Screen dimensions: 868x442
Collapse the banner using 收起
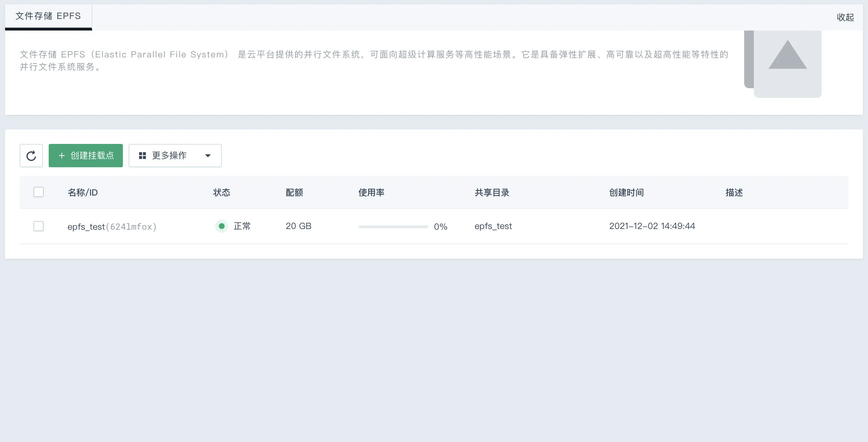[845, 17]
